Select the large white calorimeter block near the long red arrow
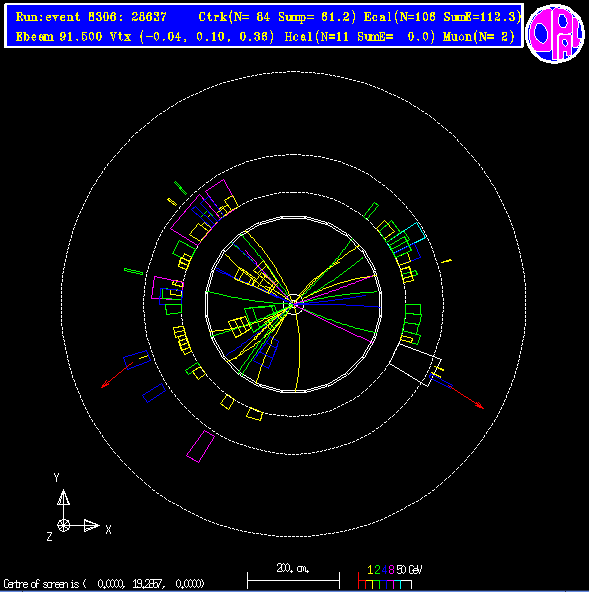 point(415,364)
